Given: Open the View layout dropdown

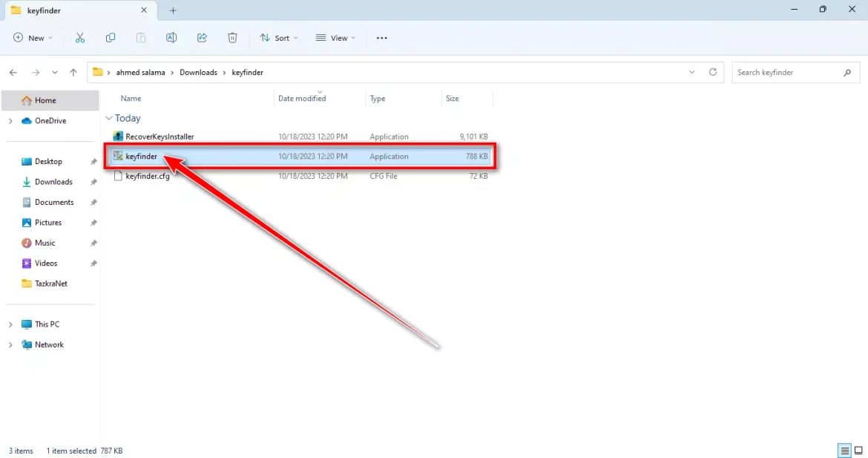Looking at the screenshot, I should tap(335, 38).
